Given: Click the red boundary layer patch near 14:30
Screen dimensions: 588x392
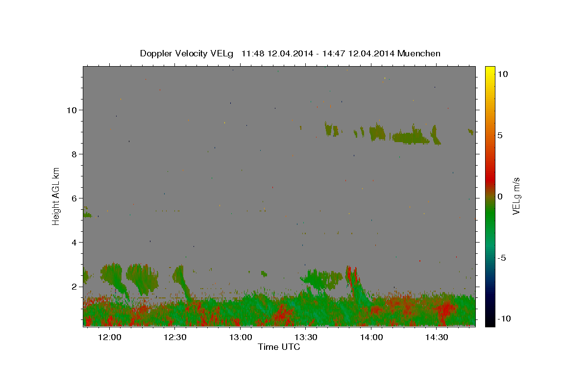Looking at the screenshot, I should [445, 310].
